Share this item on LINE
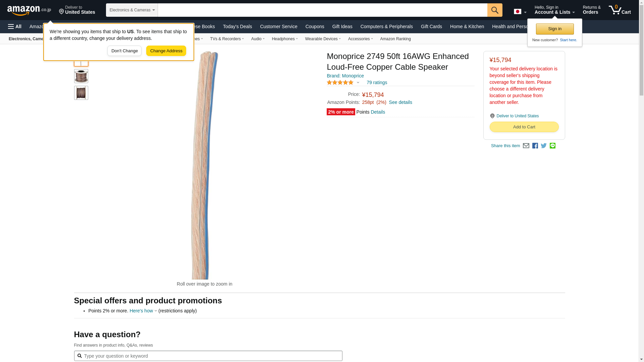 (552, 146)
